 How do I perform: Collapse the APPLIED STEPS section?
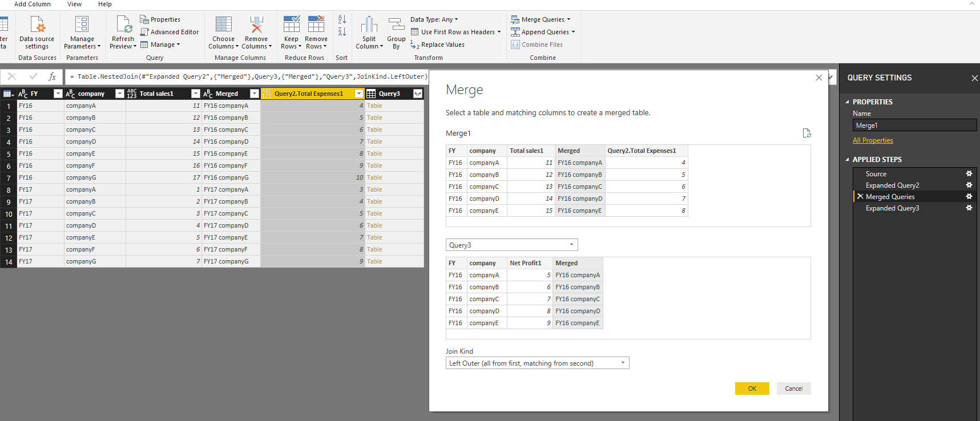(848, 160)
